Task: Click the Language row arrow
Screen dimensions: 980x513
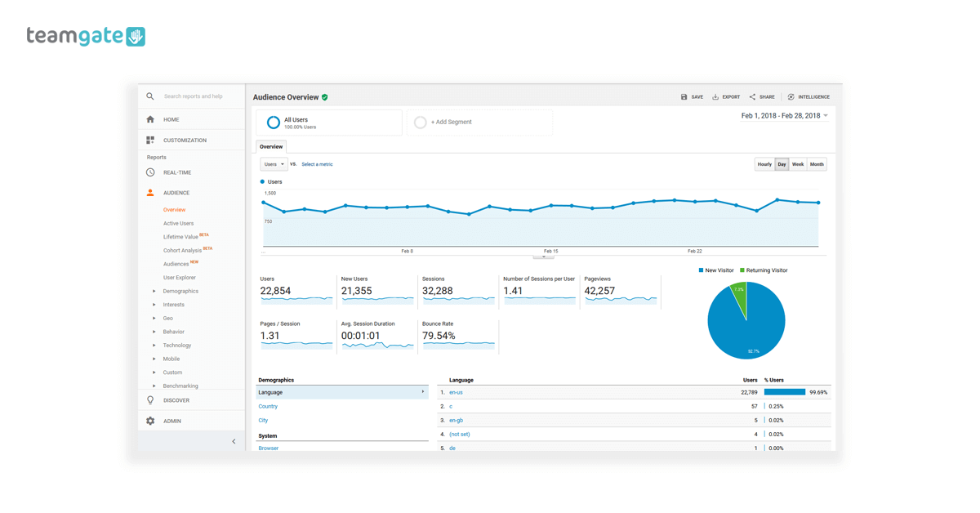Action: pyautogui.click(x=423, y=392)
